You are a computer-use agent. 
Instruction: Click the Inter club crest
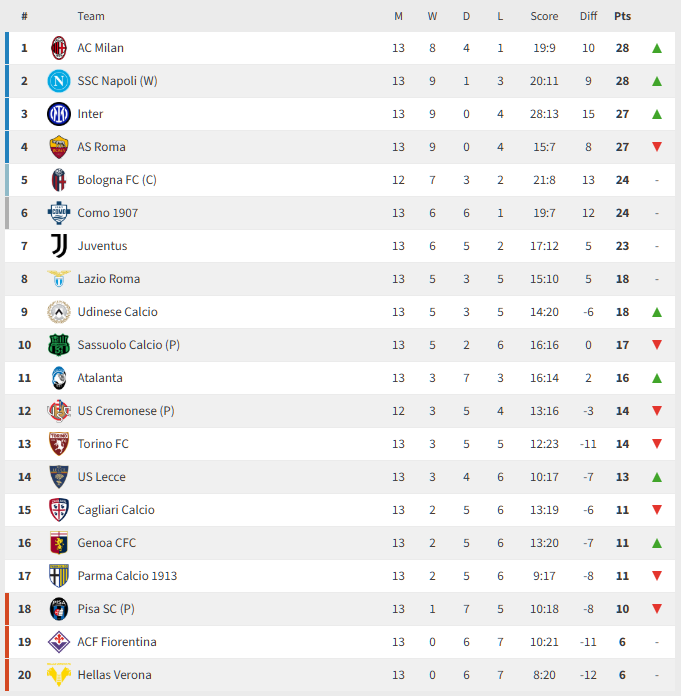point(59,114)
